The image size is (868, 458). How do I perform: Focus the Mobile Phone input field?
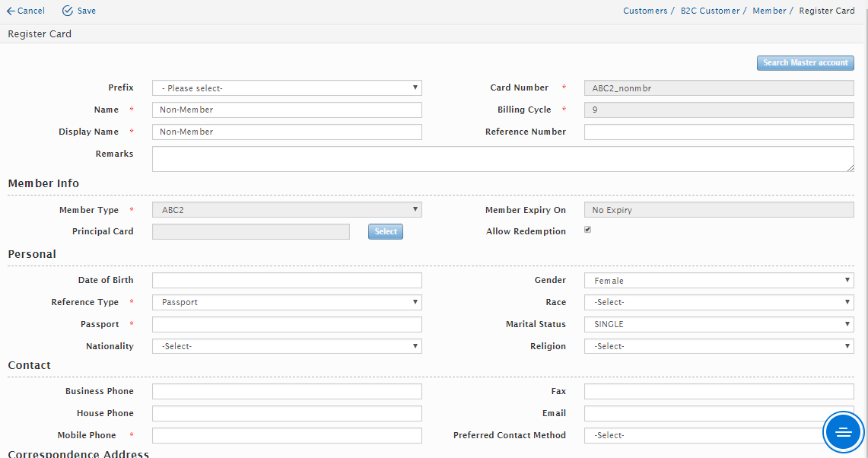point(287,435)
